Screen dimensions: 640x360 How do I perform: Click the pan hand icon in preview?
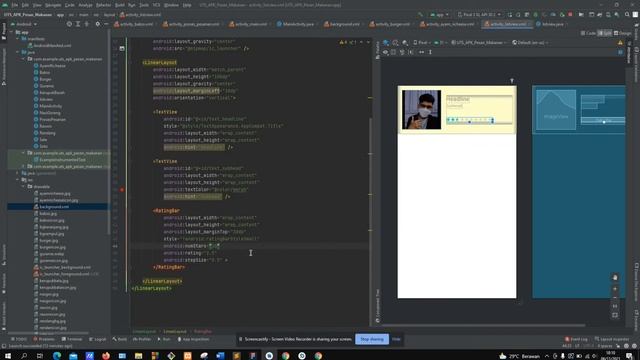click(615, 278)
